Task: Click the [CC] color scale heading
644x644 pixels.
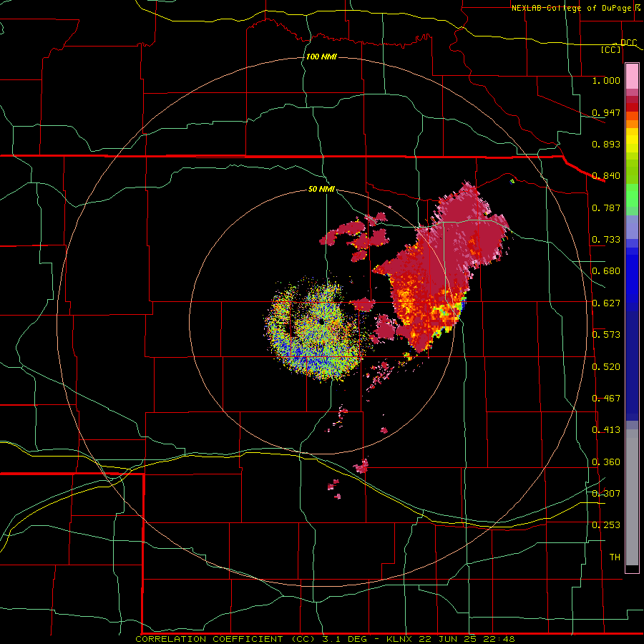Action: pos(611,49)
